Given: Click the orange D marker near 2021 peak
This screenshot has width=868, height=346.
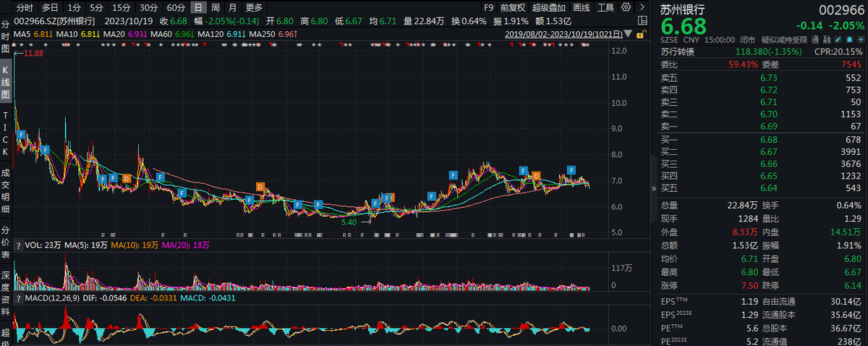Looking at the screenshot, I should pos(260,187).
